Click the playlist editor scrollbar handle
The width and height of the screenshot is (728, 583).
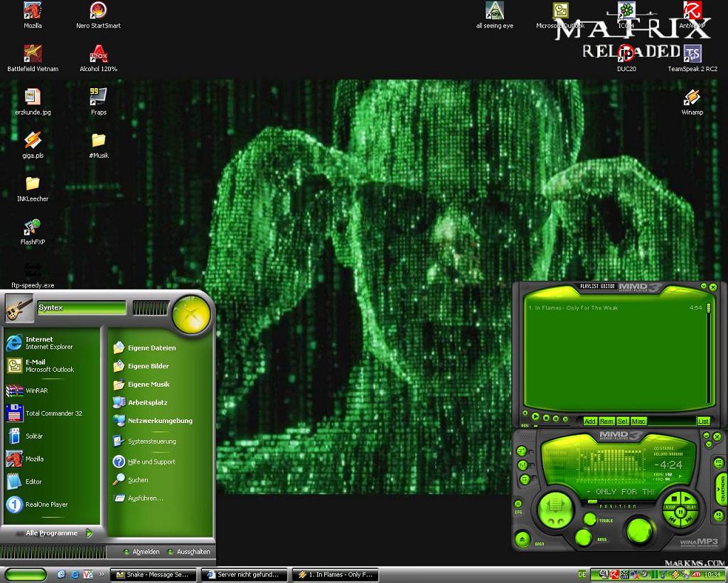[x=709, y=308]
